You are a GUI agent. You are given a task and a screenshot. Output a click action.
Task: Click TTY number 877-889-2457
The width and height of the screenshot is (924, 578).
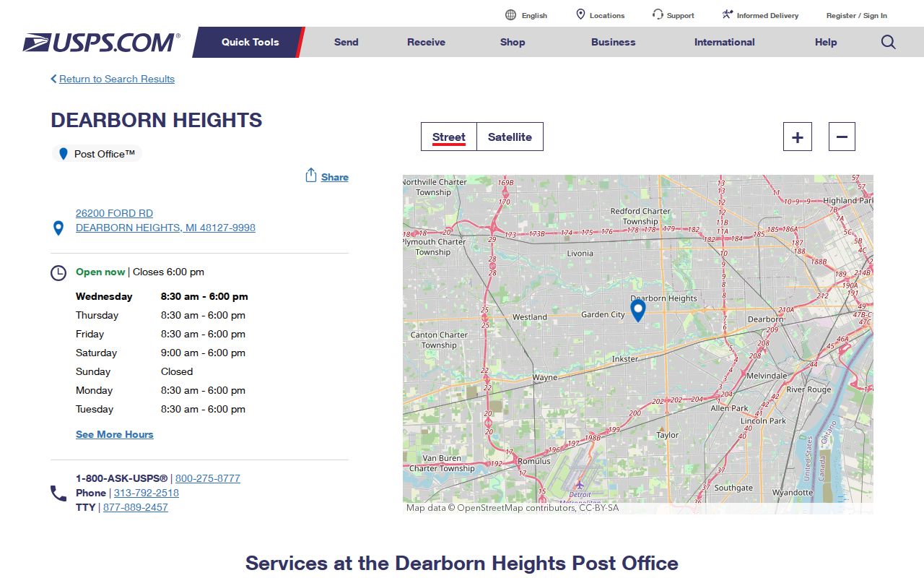point(136,507)
